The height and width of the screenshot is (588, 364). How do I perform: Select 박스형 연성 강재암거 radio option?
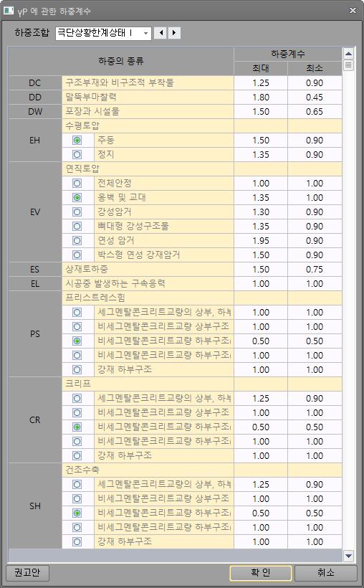pos(77,255)
